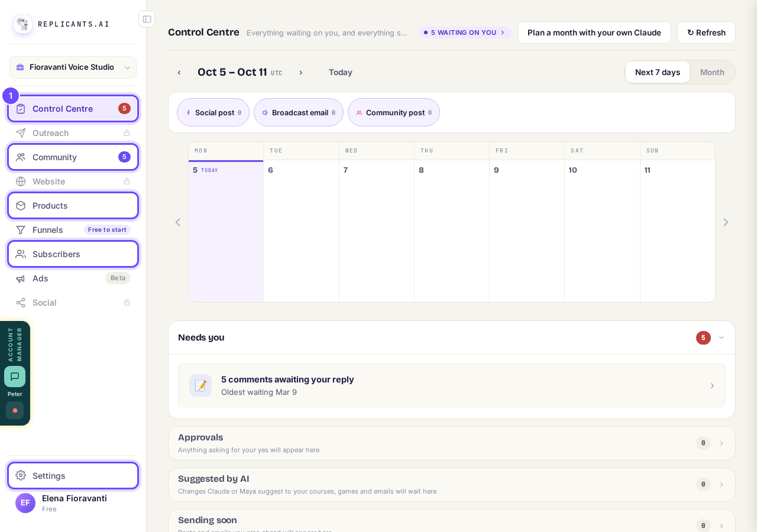Toggle the Community post filter chip

click(x=394, y=112)
